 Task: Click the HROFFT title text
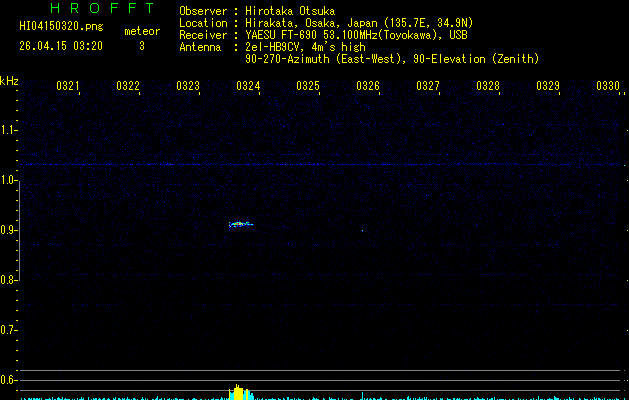click(x=102, y=8)
